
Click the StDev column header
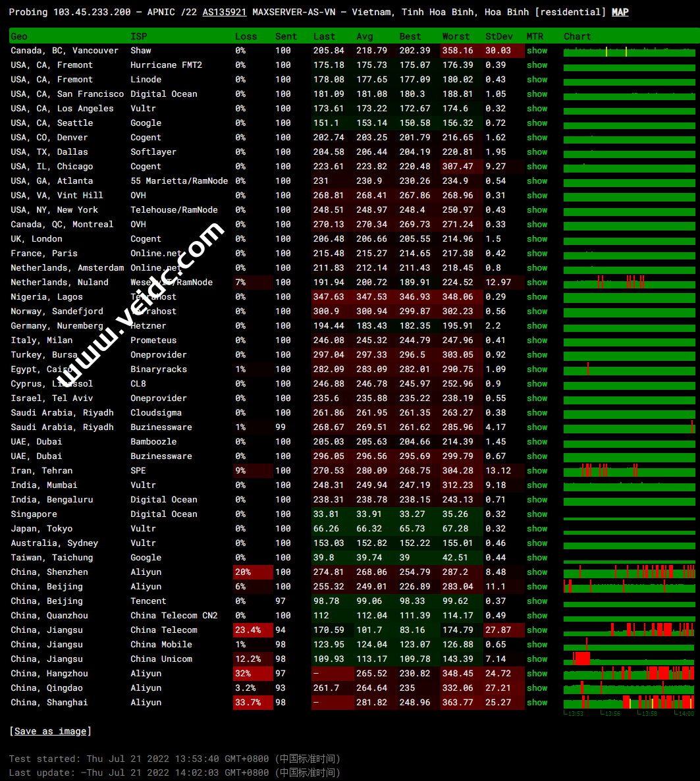498,36
